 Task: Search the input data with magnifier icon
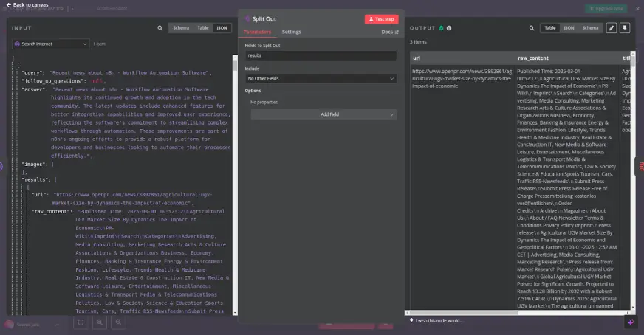pyautogui.click(x=160, y=28)
